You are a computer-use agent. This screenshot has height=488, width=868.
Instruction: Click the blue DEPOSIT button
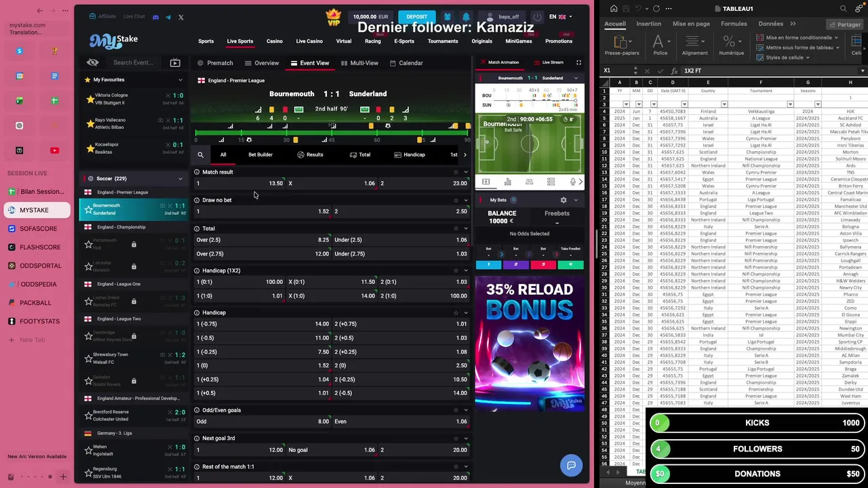pos(417,17)
